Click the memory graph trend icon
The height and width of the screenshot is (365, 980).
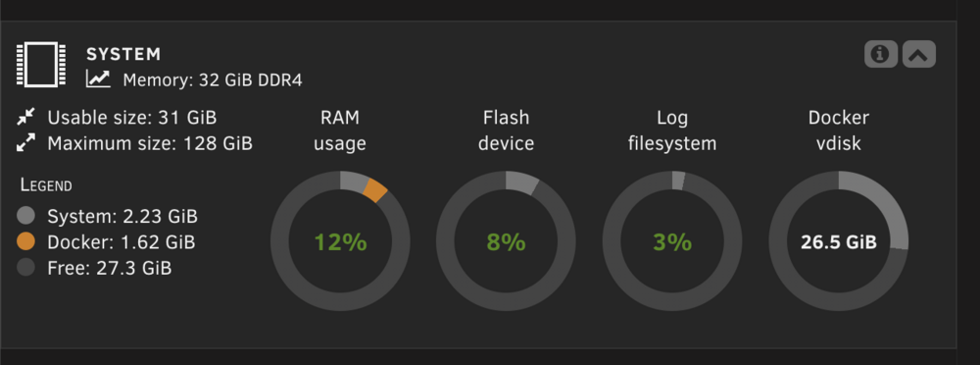(x=98, y=79)
